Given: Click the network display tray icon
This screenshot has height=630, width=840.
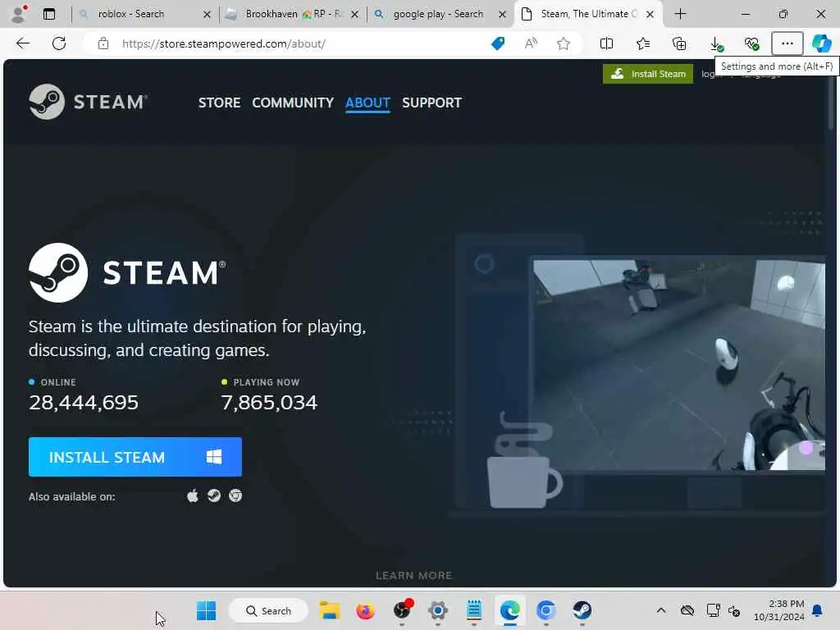Looking at the screenshot, I should 713,610.
